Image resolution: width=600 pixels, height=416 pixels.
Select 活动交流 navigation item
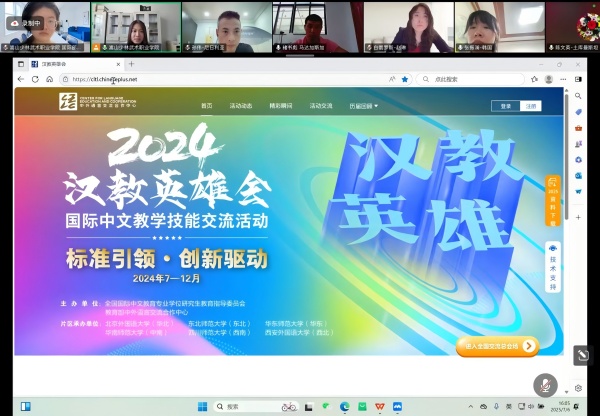pyautogui.click(x=321, y=106)
